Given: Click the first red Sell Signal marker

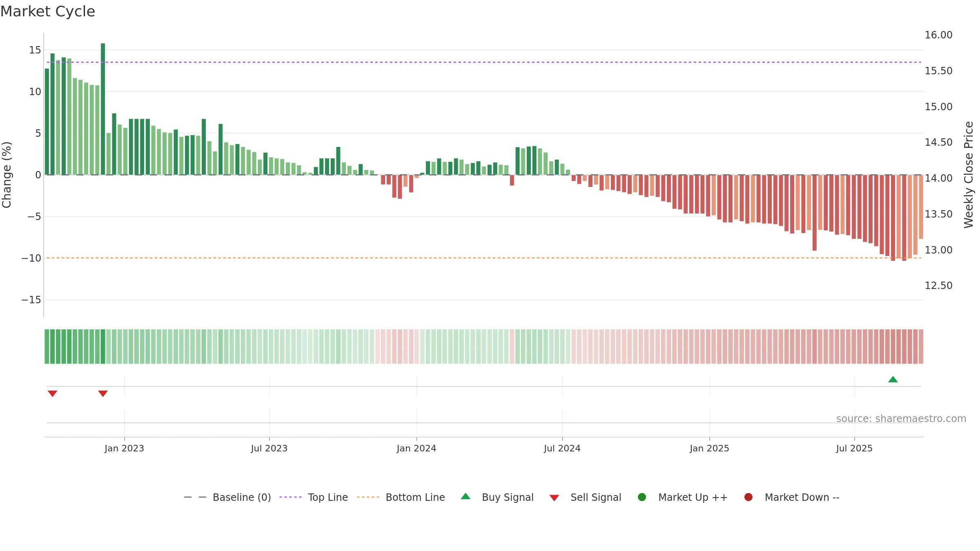Looking at the screenshot, I should coord(52,393).
